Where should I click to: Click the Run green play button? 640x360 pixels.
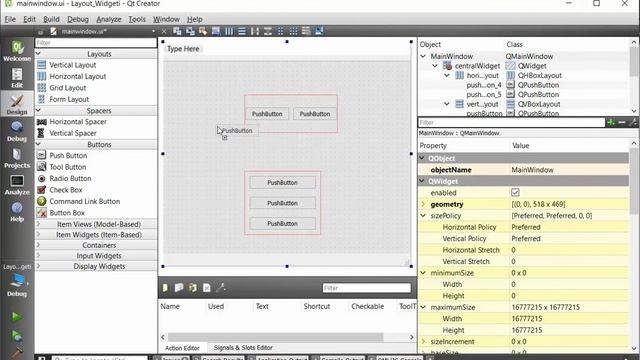point(17,317)
